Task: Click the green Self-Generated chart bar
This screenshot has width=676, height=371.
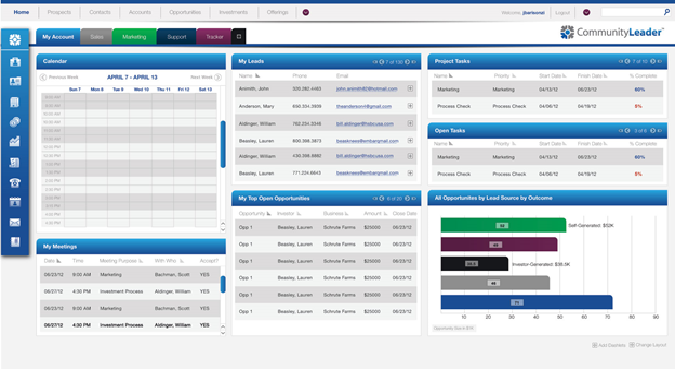Action: pos(503,225)
